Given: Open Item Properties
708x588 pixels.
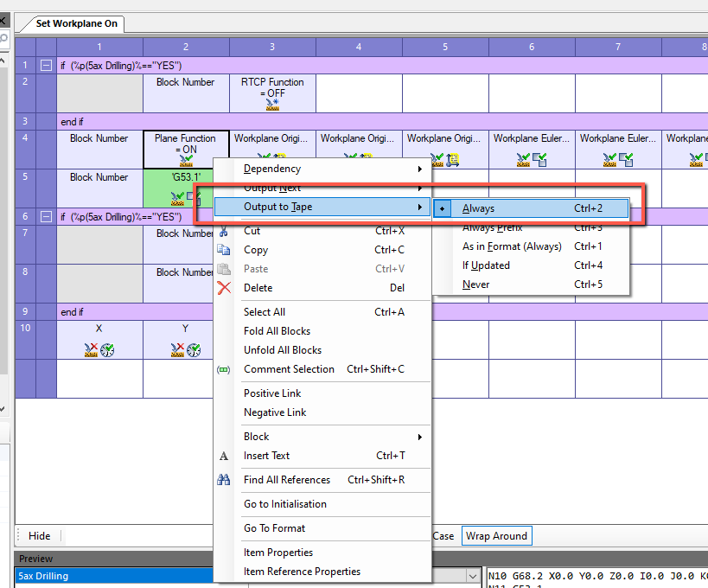Looking at the screenshot, I should [322, 553].
